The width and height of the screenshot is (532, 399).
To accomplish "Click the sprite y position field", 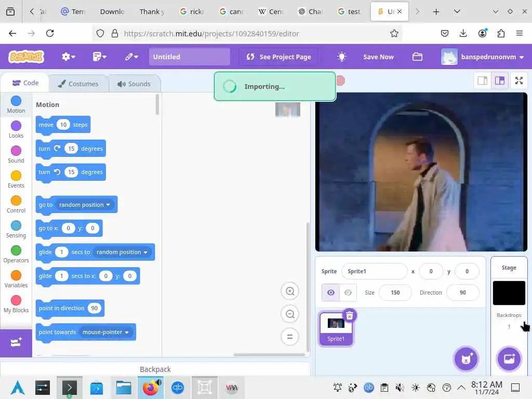I will [x=467, y=271].
